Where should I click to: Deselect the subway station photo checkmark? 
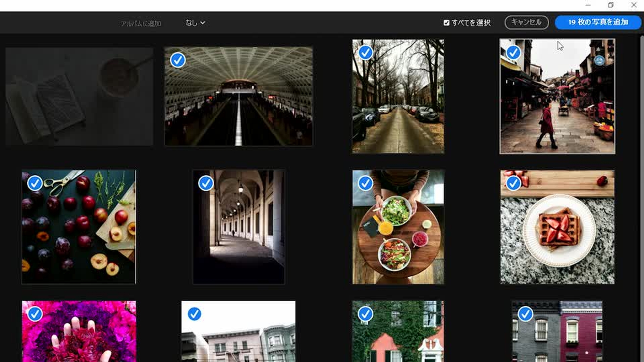click(x=178, y=60)
